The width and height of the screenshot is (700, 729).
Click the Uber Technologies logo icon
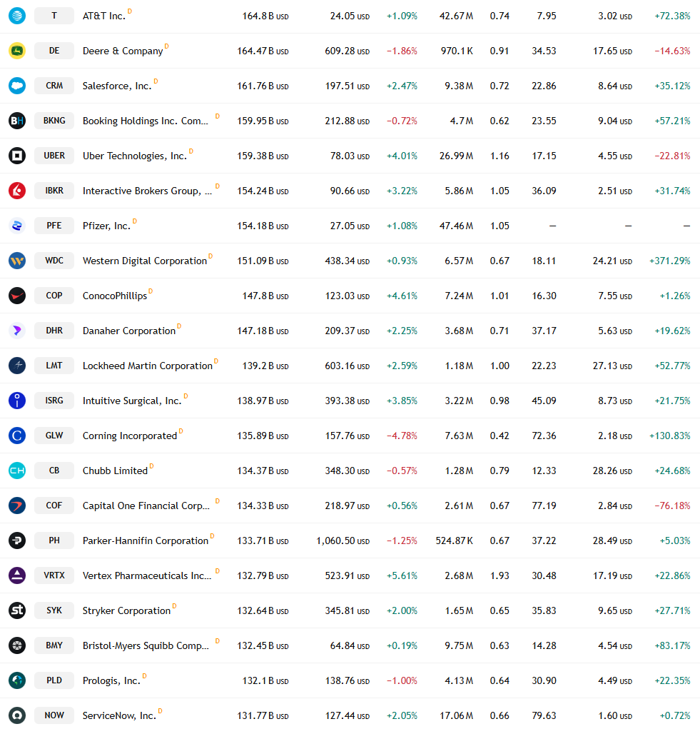[17, 156]
